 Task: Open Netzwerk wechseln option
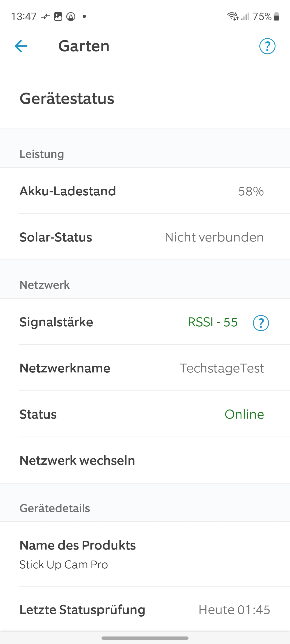coord(77,460)
